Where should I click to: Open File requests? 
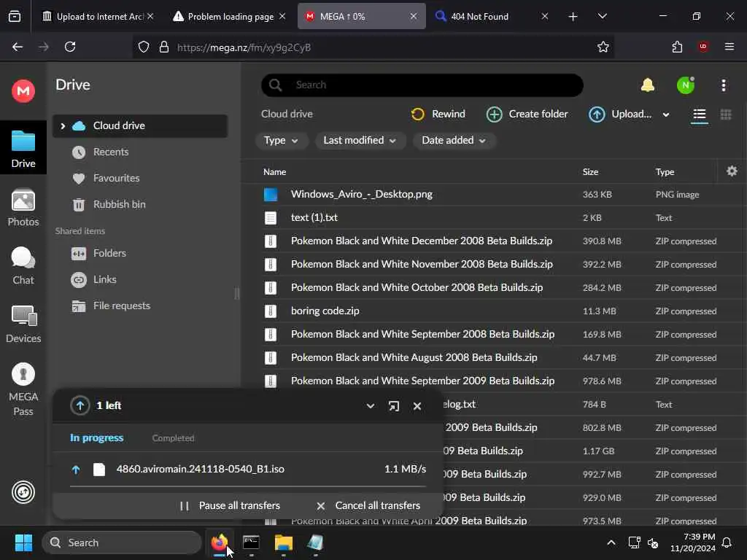click(122, 306)
